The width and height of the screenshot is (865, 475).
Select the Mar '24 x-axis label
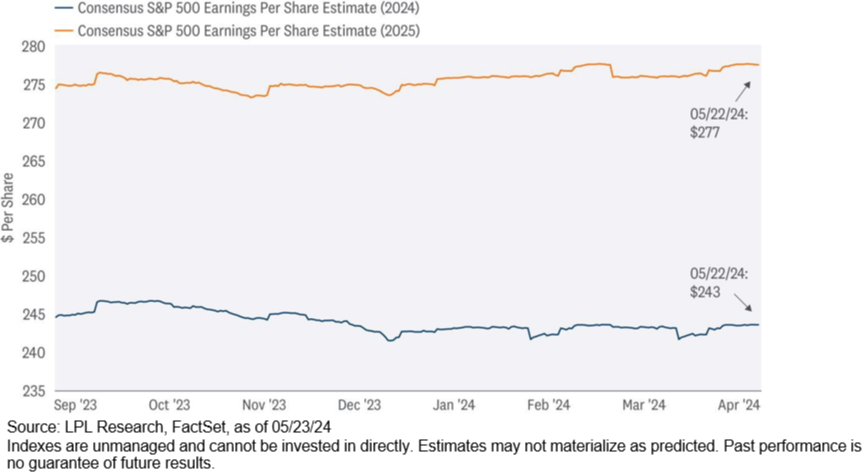click(x=644, y=405)
